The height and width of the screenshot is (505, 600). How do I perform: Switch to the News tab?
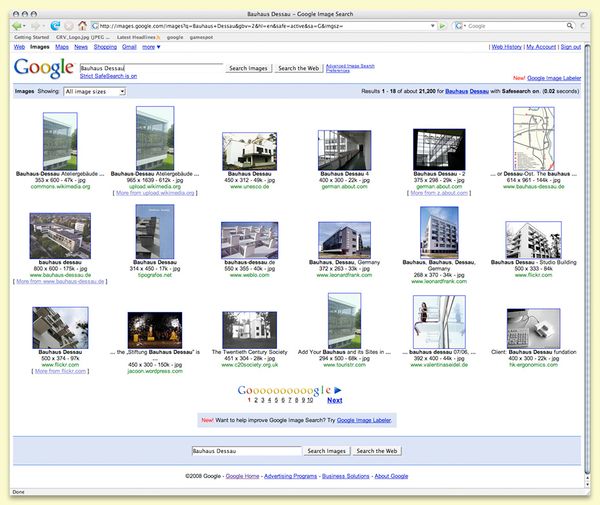click(81, 47)
